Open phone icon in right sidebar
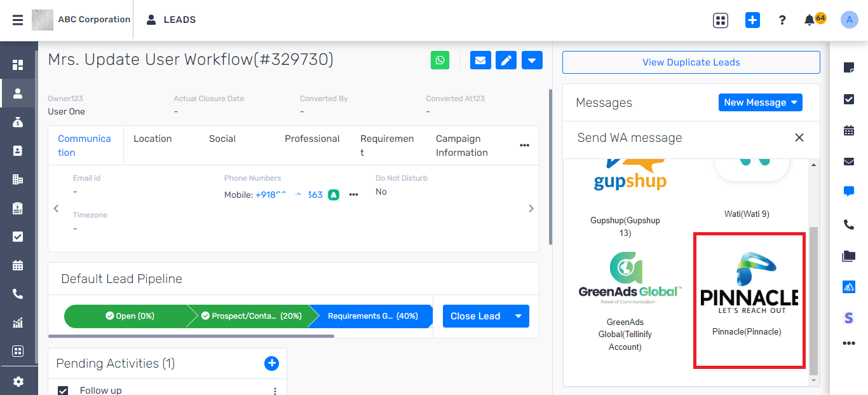The image size is (868, 395). coord(849,225)
